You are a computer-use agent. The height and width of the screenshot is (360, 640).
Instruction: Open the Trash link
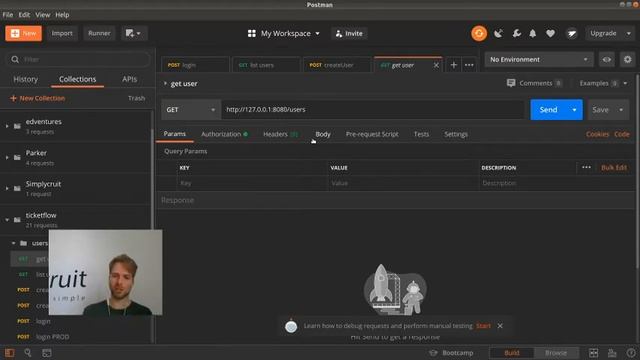(136, 98)
